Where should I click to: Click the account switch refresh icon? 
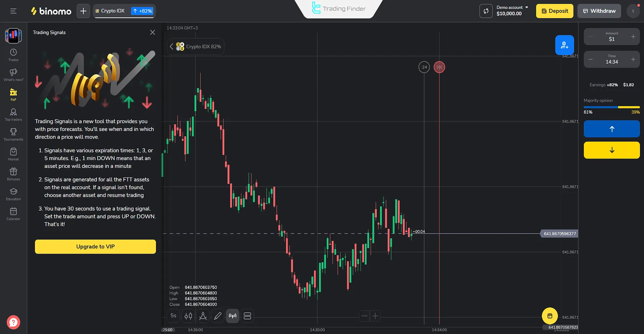pyautogui.click(x=486, y=11)
